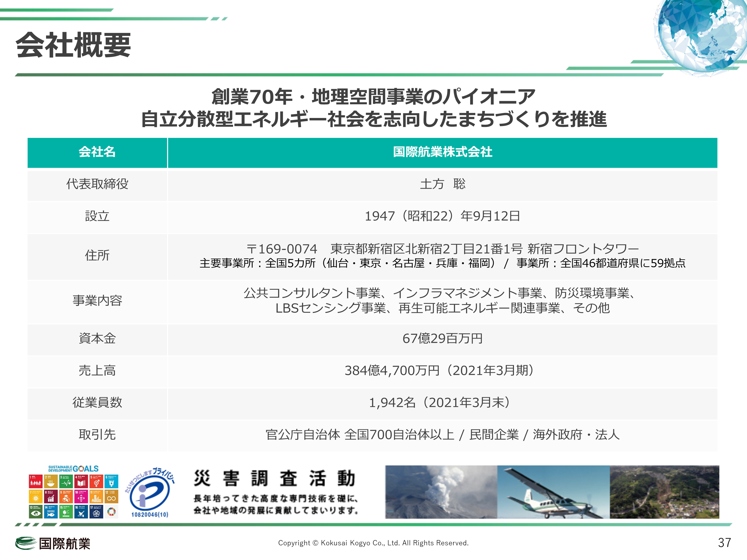Click the header cell 会社名
This screenshot has width=747, height=560.
click(x=97, y=152)
